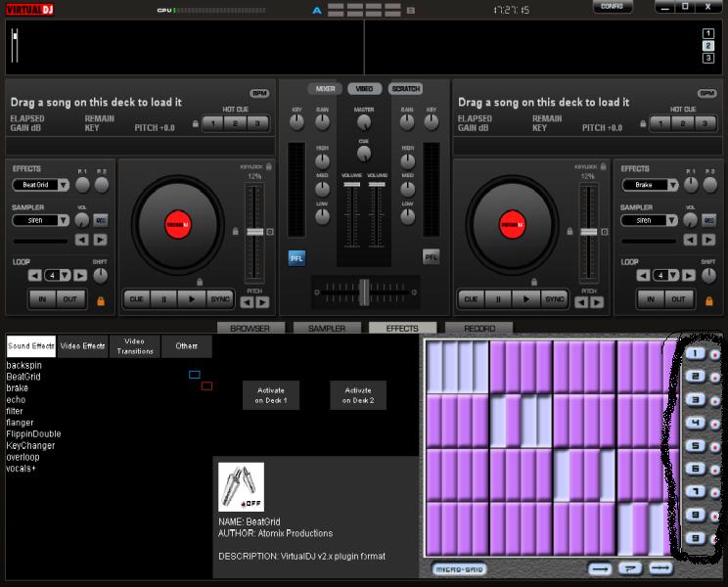This screenshot has width=728, height=587.
Task: Click left deck pitch-down arrow
Action: click(x=248, y=302)
